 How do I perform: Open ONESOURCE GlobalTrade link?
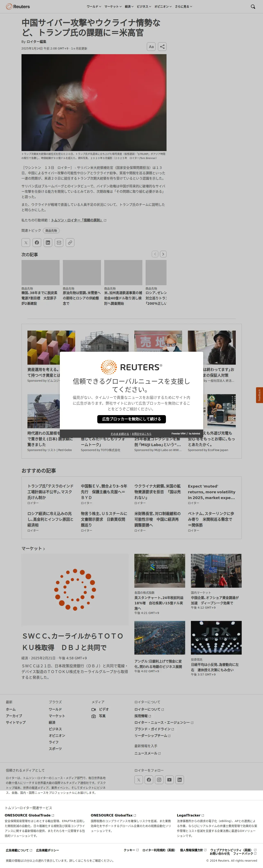(x=29, y=815)
